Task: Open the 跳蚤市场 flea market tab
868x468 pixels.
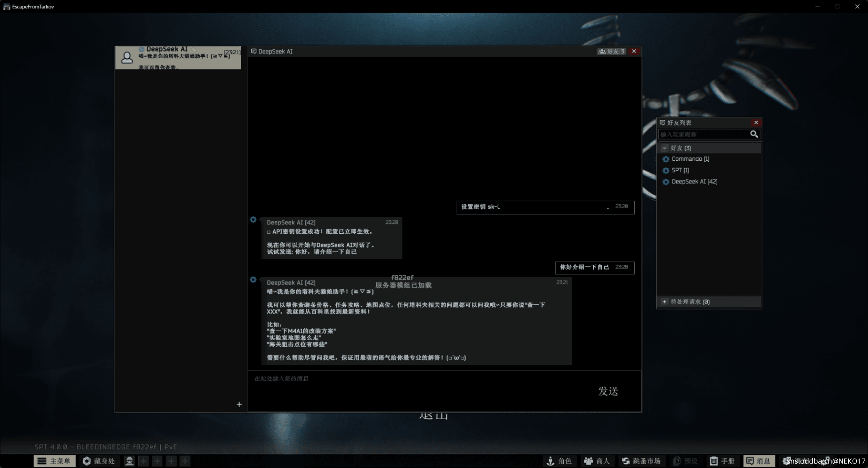Action: pyautogui.click(x=641, y=461)
